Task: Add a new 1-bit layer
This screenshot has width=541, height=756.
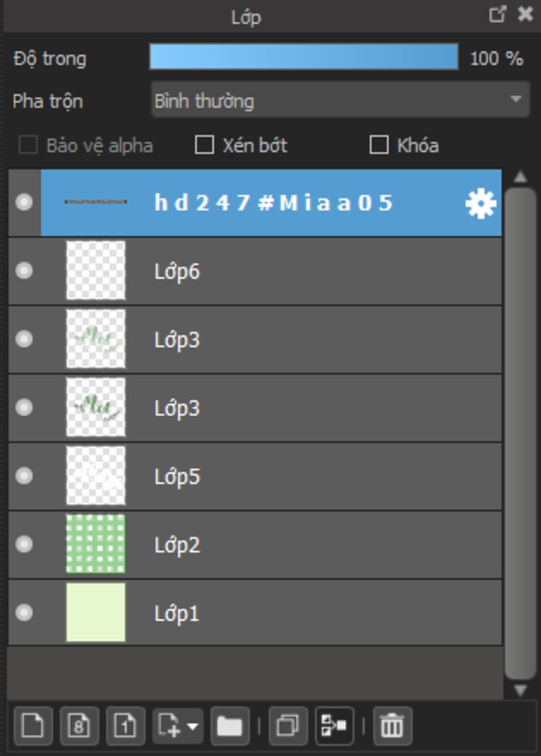Action: (x=126, y=725)
